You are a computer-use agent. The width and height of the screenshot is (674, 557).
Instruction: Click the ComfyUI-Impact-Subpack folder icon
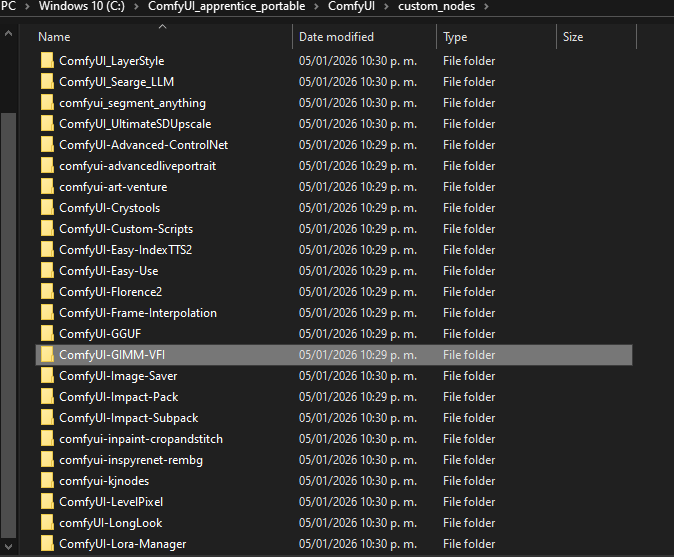pyautogui.click(x=47, y=418)
